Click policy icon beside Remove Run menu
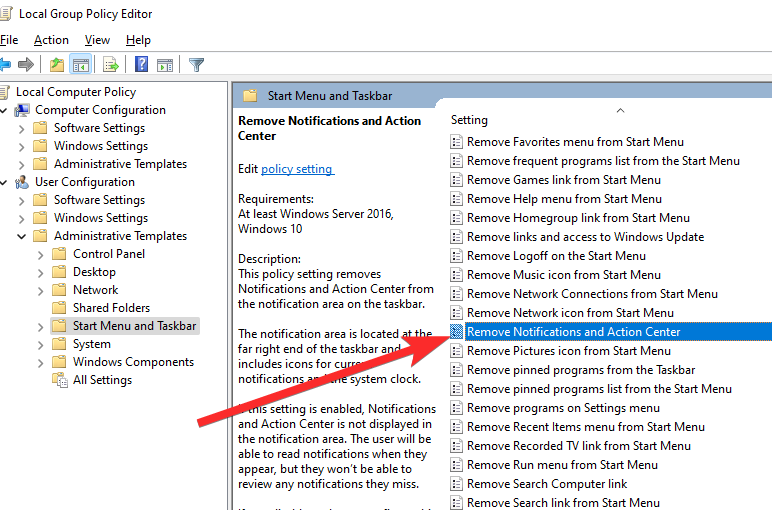This screenshot has width=772, height=510. (x=456, y=465)
